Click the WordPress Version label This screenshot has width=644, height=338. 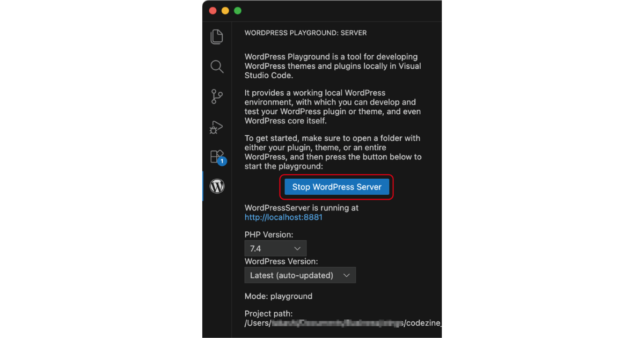281,261
